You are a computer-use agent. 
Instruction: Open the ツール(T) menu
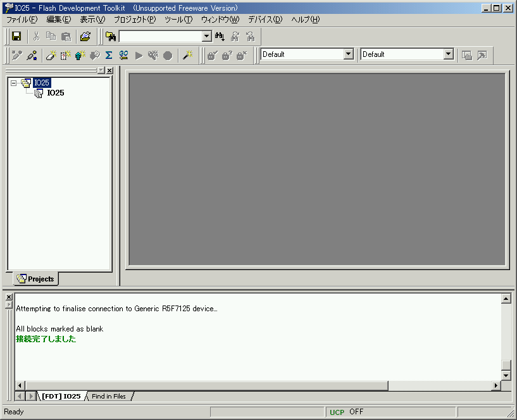coord(178,20)
